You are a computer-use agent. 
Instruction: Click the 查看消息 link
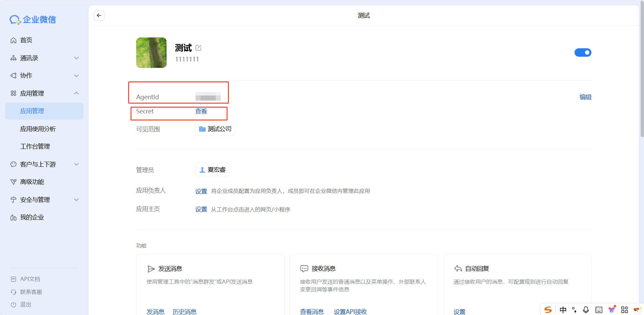(312, 312)
